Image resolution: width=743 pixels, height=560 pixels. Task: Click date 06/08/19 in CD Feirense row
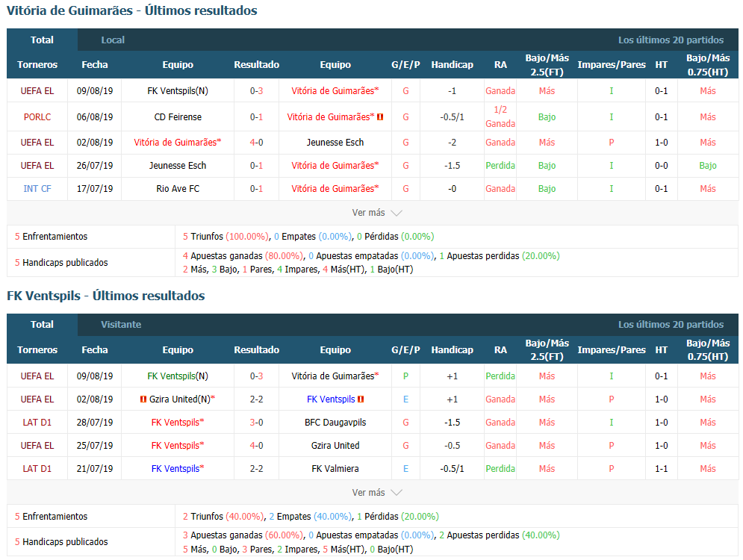95,116
